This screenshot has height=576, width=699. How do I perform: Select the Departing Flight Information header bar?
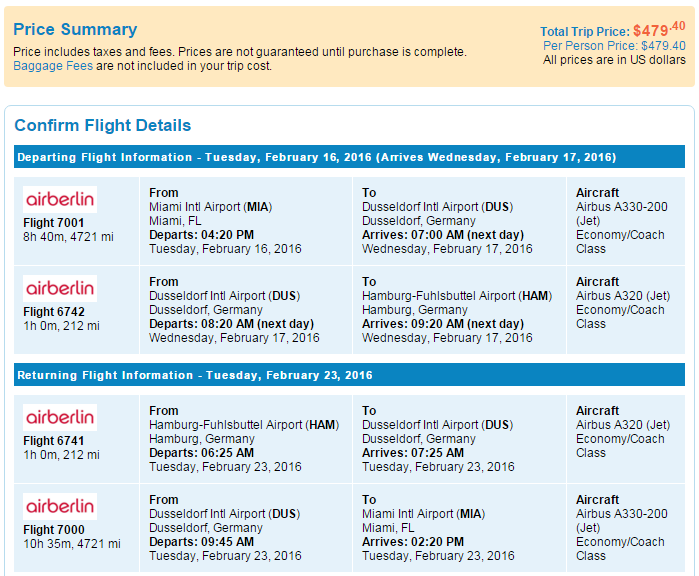point(349,158)
